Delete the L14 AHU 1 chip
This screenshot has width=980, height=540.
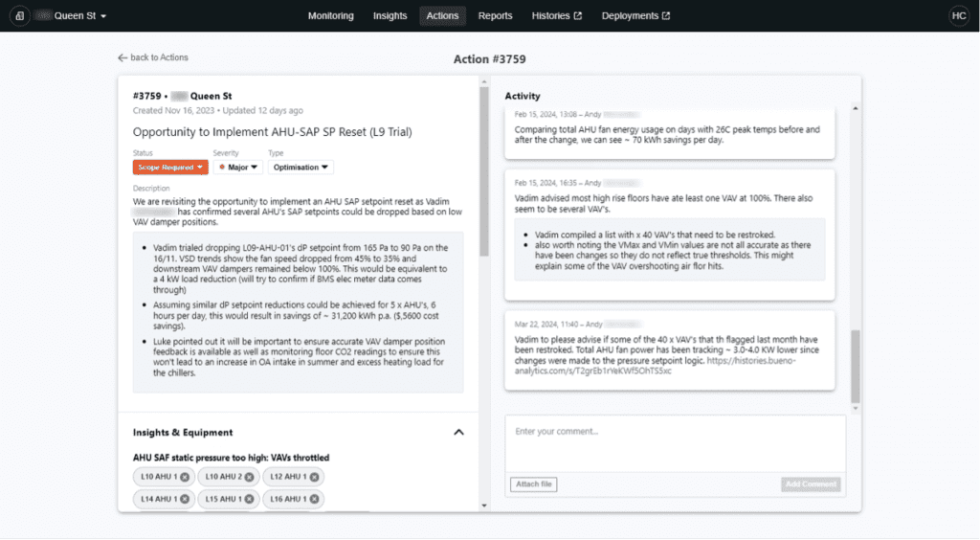click(185, 499)
